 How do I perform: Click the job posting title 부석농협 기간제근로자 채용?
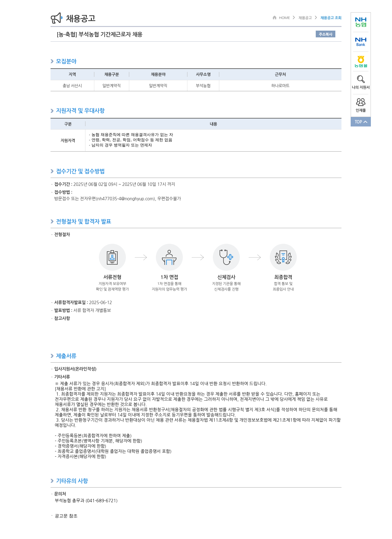click(x=100, y=34)
